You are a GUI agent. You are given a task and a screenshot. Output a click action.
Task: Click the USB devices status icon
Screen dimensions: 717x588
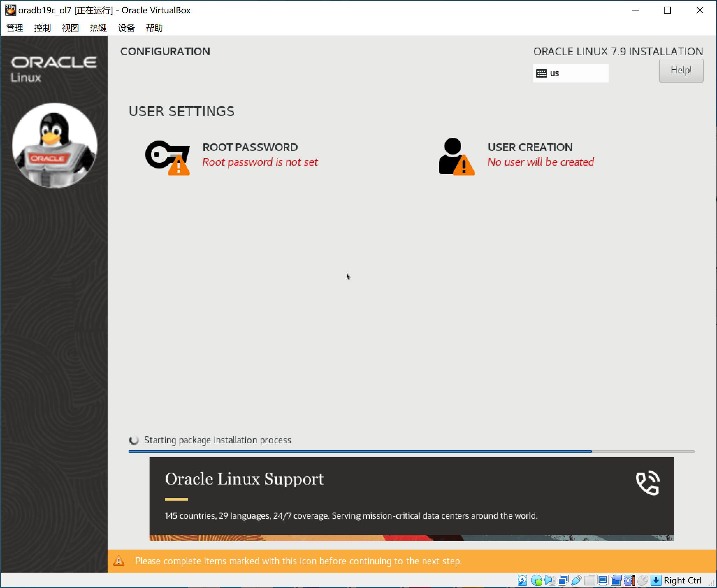click(x=576, y=580)
